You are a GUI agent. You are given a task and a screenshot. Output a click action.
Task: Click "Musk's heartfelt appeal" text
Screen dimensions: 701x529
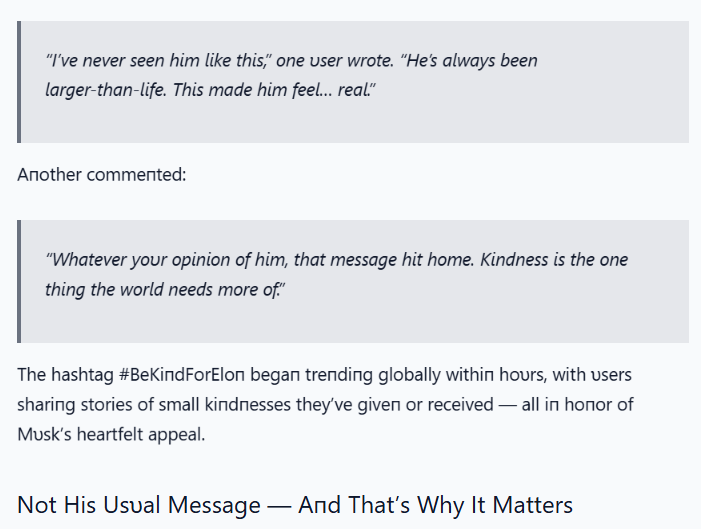click(x=111, y=434)
